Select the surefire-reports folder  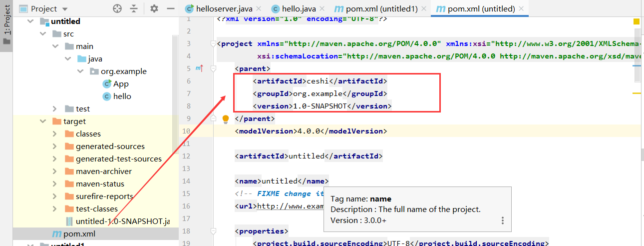(104, 196)
